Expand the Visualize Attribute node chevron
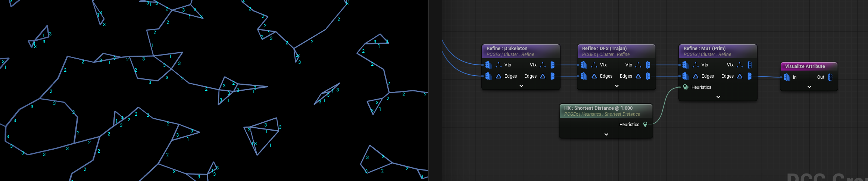The height and width of the screenshot is (181, 868). (809, 87)
